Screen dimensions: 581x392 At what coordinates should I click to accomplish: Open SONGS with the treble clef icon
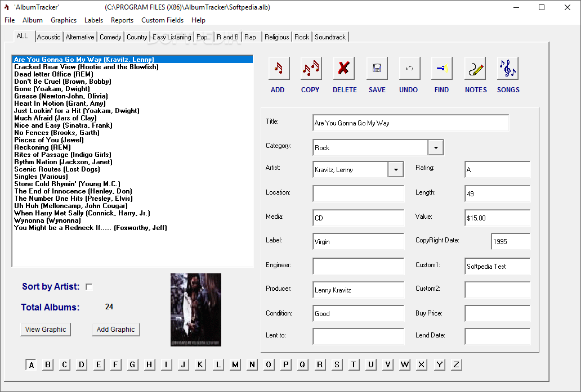[508, 68]
